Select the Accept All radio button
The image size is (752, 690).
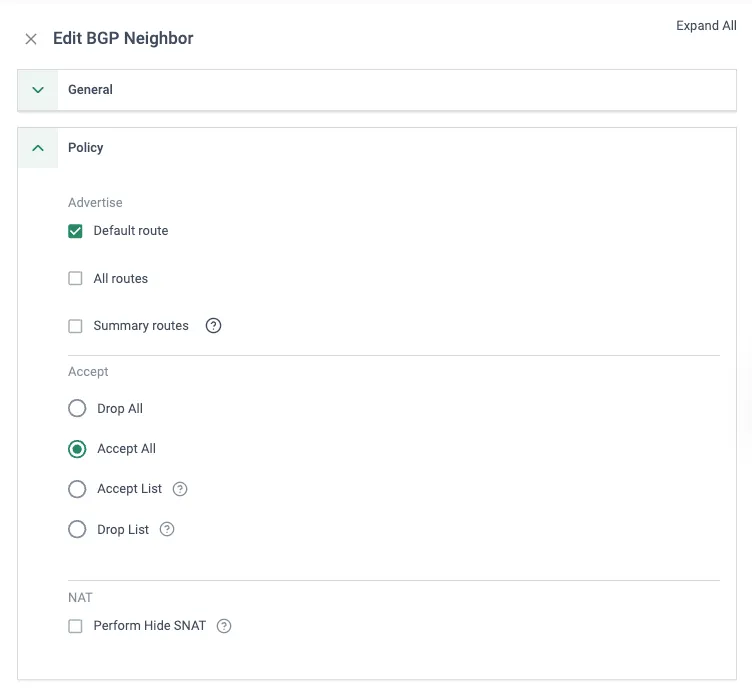[x=77, y=449]
